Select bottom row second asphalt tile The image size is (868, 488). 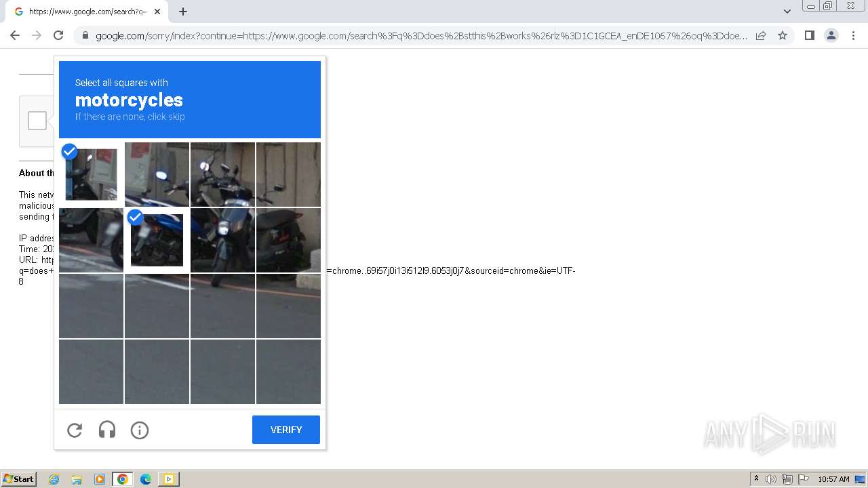pos(157,371)
